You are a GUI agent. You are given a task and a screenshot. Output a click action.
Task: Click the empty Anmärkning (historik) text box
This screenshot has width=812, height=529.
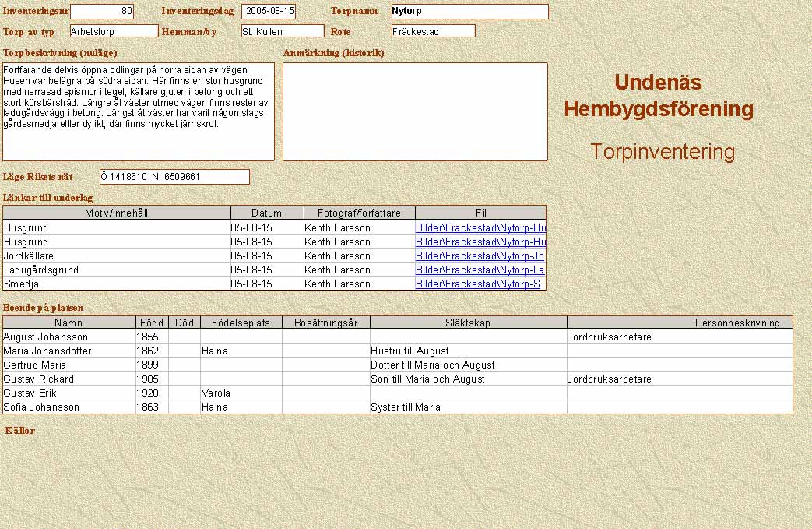click(415, 111)
